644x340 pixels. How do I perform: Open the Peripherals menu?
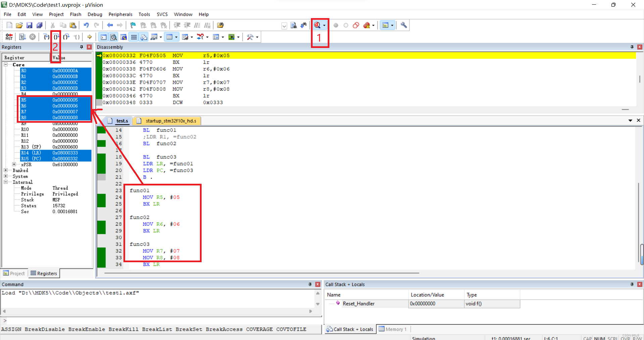[120, 14]
